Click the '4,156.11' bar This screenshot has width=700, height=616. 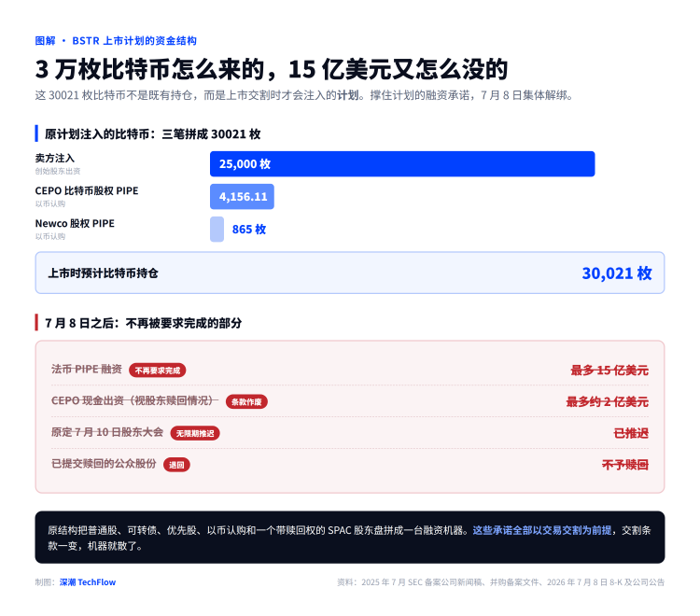coord(242,196)
